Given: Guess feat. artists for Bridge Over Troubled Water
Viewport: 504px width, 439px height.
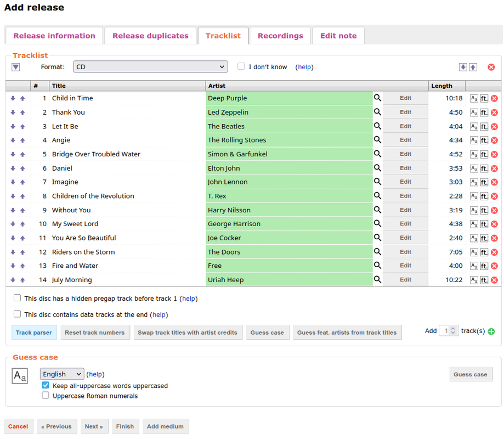Looking at the screenshot, I should click(x=484, y=154).
